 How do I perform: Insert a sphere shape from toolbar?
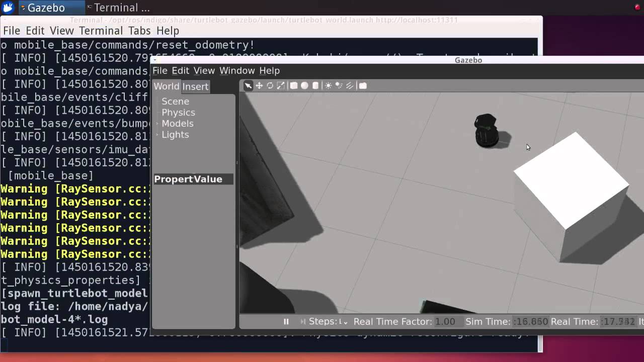click(x=304, y=85)
